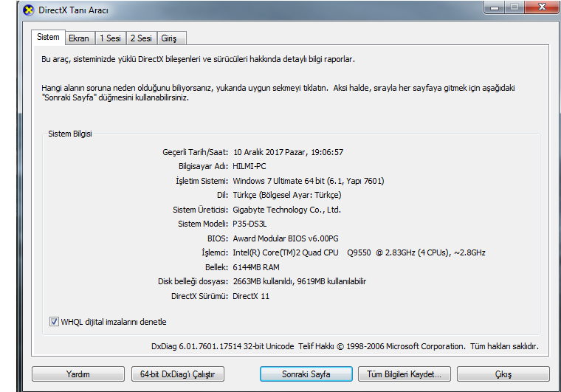Viewport: 561px width, 392px height.
Task: Click the Bilgisayar Adı: label
Action: tap(203, 166)
